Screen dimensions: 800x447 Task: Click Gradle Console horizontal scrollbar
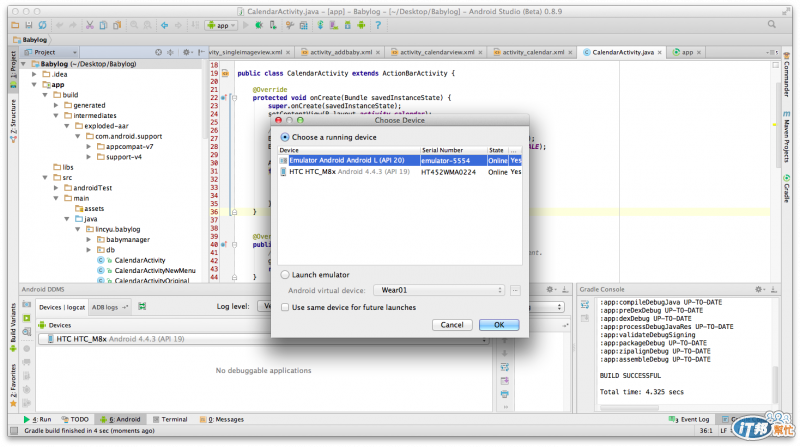point(630,408)
